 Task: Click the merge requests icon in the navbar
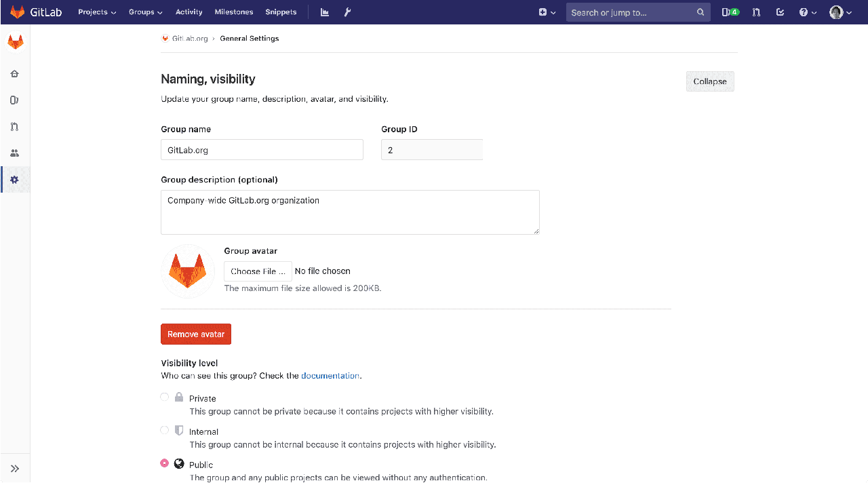point(756,12)
